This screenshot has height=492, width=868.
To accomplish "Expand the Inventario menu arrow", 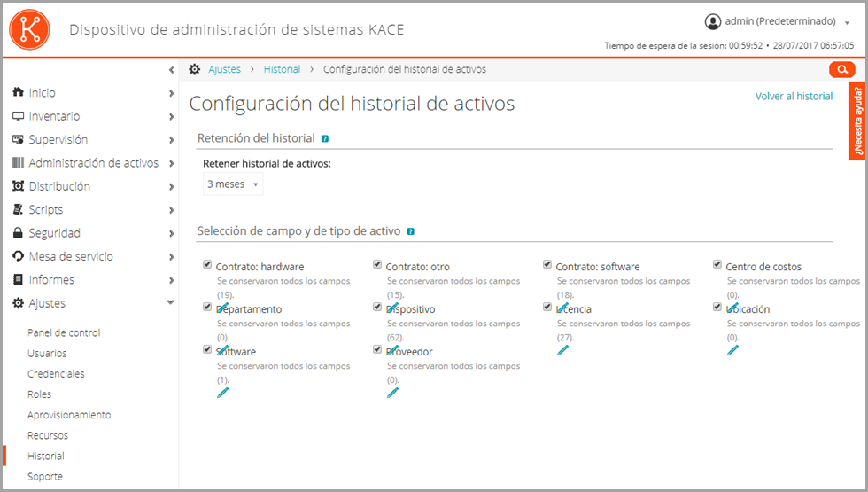I will click(x=172, y=117).
